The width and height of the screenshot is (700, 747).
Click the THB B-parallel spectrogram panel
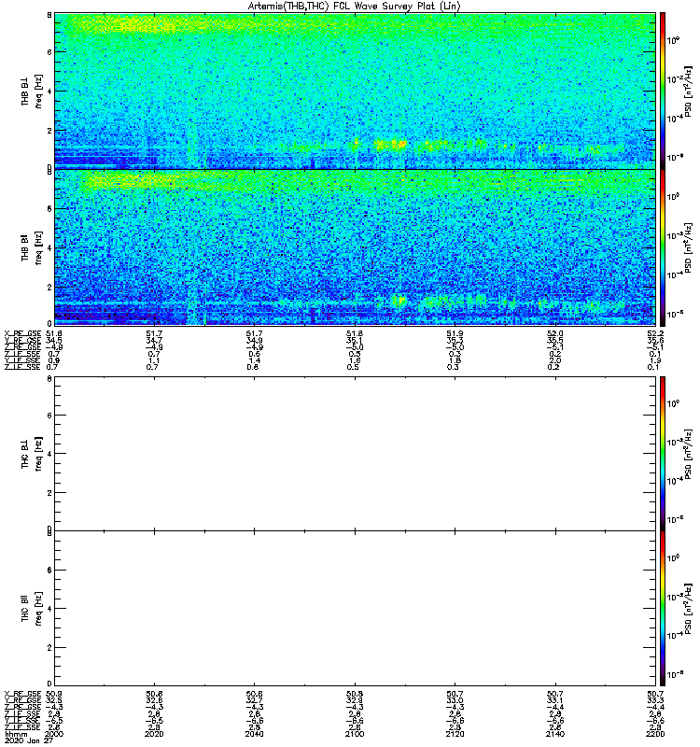(355, 247)
